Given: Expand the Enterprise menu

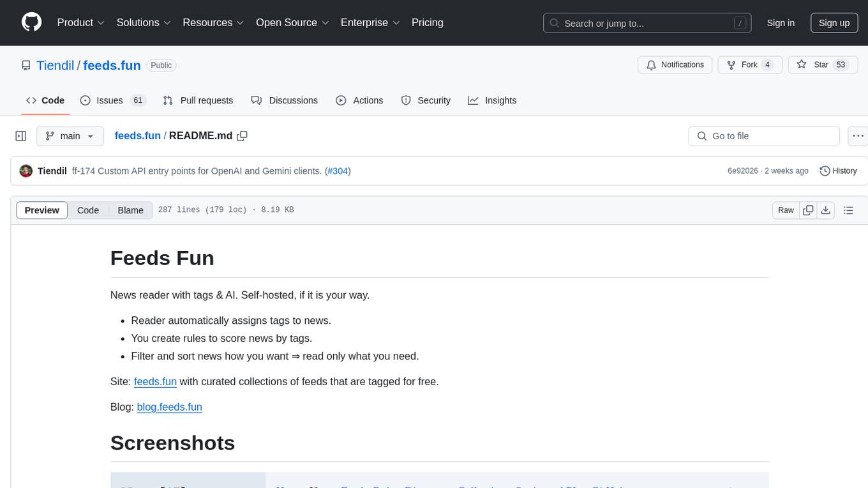Looking at the screenshot, I should pos(370,22).
